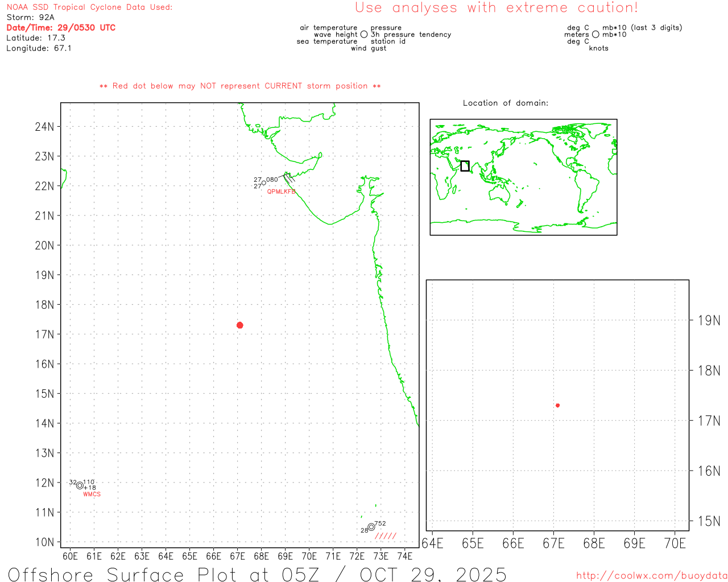Click the 70E label on inset map
The image size is (728, 582).
[675, 543]
